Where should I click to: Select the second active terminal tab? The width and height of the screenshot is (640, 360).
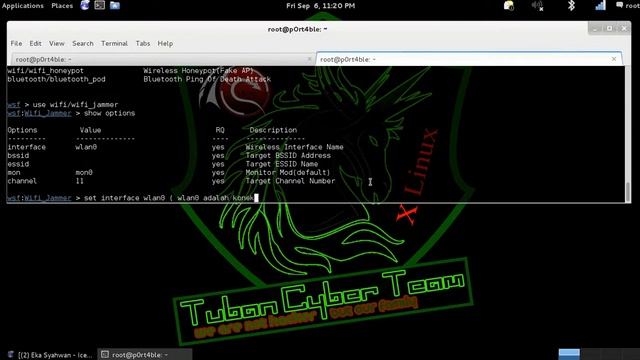469,60
